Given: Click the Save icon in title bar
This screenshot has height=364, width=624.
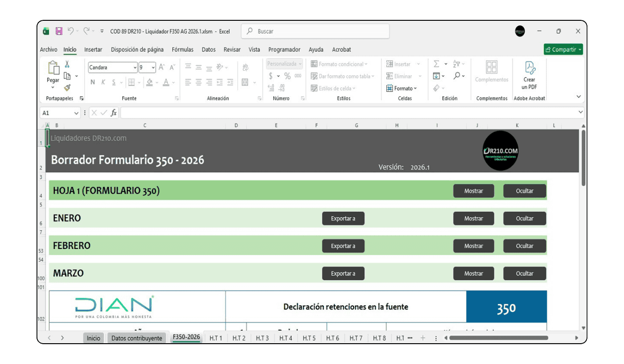Looking at the screenshot, I should pyautogui.click(x=59, y=31).
